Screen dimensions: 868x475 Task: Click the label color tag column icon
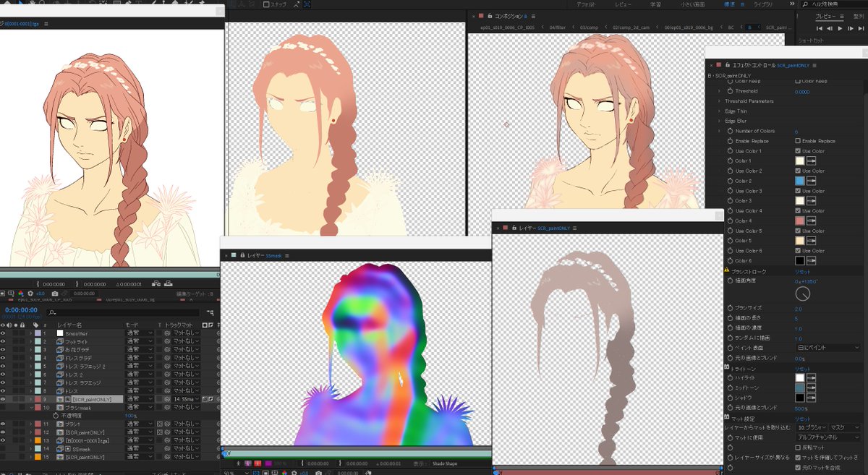click(x=38, y=325)
